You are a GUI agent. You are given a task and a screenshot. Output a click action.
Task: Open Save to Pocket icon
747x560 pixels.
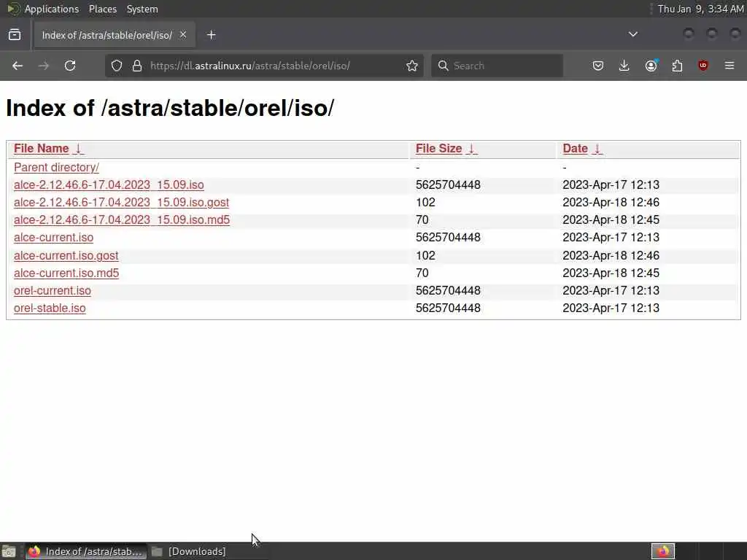pos(598,66)
